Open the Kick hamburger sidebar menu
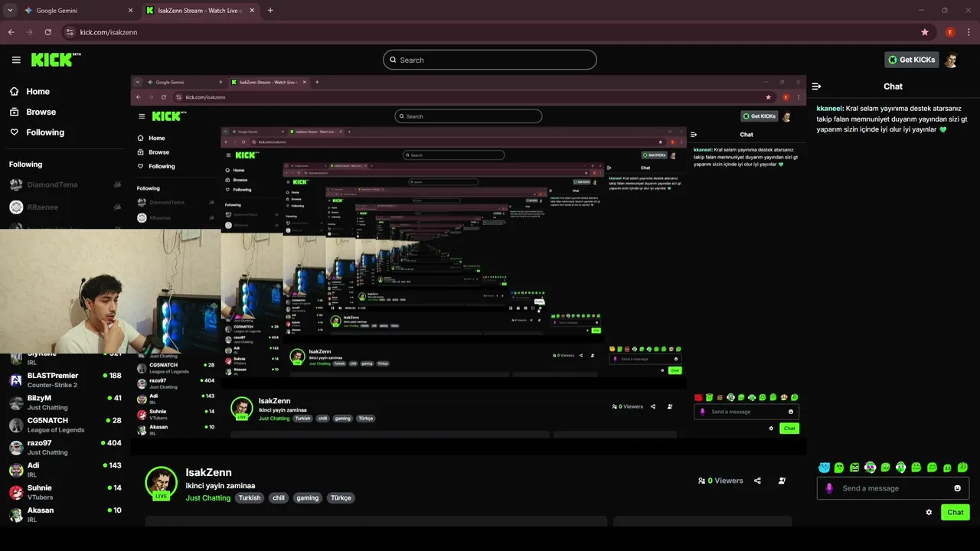This screenshot has height=551, width=980. coord(16,60)
